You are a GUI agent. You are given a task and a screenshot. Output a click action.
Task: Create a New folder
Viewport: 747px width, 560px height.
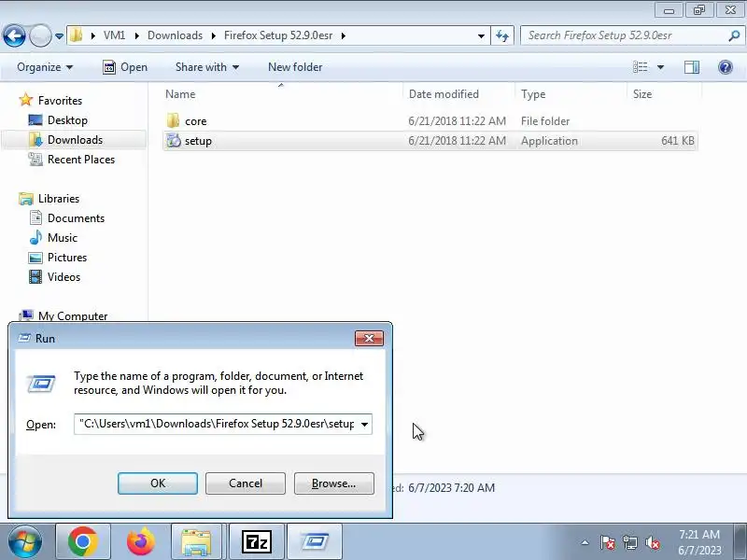tap(295, 67)
